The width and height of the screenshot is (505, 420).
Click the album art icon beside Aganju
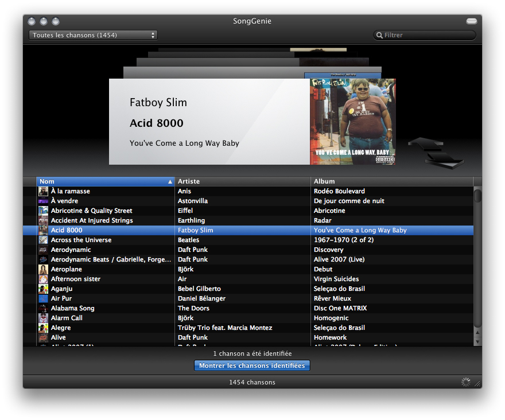pos(43,289)
